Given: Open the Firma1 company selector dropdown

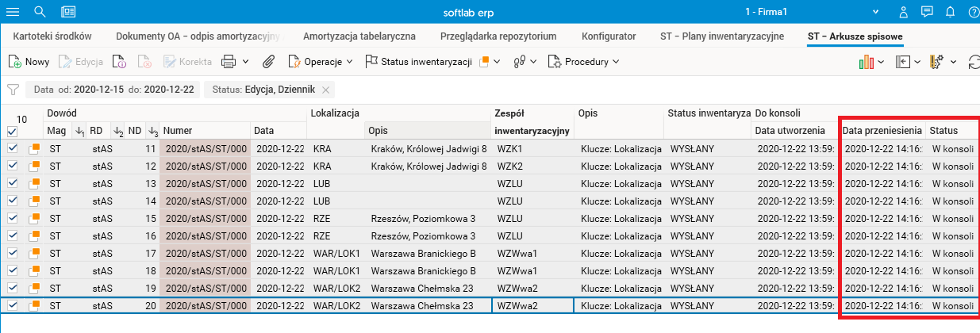Looking at the screenshot, I should [x=875, y=12].
